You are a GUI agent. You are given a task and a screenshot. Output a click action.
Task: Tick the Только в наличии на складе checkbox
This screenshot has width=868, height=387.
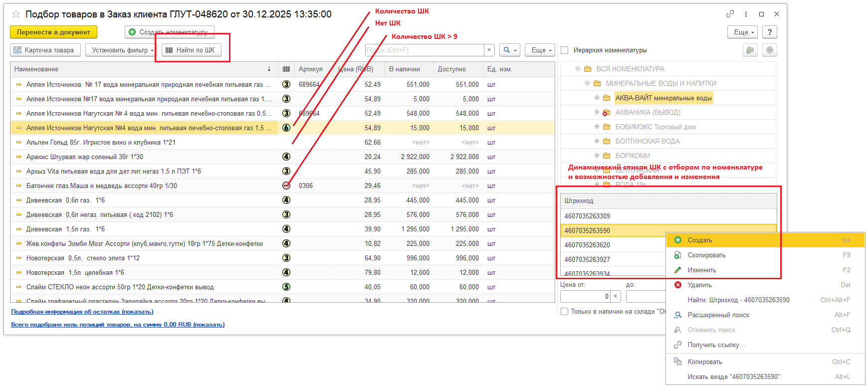coord(565,311)
